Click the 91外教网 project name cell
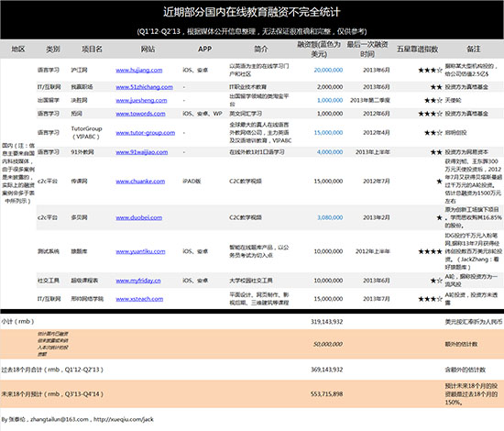 82,152
